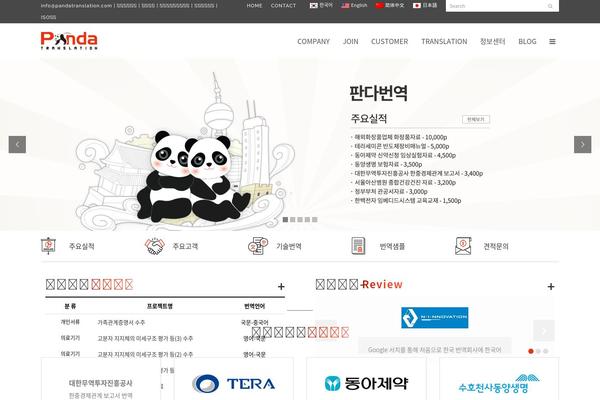Click the 번역샘플 shortcut label

pyautogui.click(x=392, y=246)
